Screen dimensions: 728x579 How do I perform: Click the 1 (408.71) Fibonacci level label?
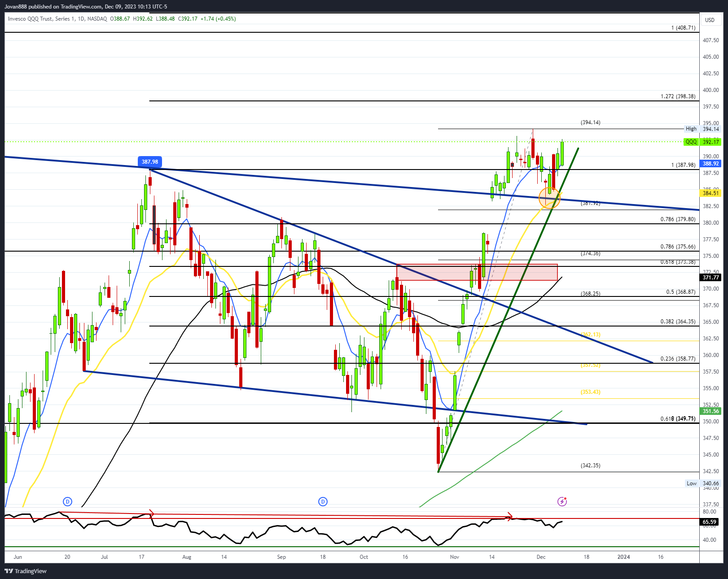(683, 28)
